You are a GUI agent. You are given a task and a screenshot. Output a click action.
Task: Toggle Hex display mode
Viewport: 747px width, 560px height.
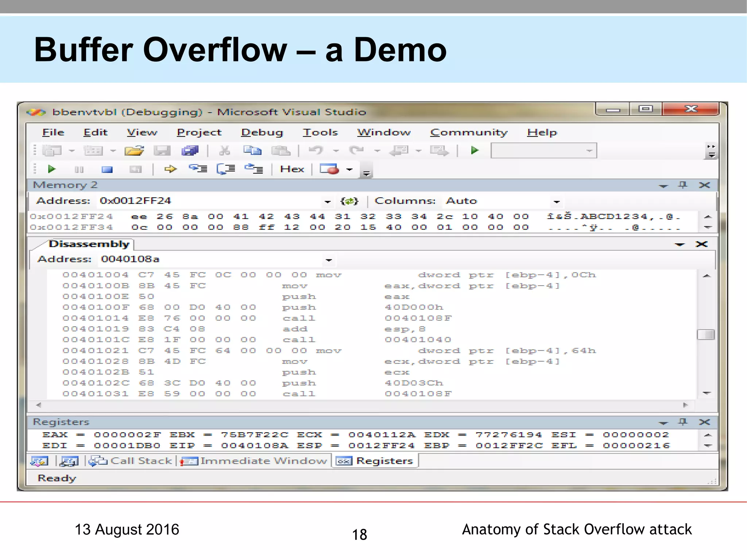pyautogui.click(x=292, y=169)
